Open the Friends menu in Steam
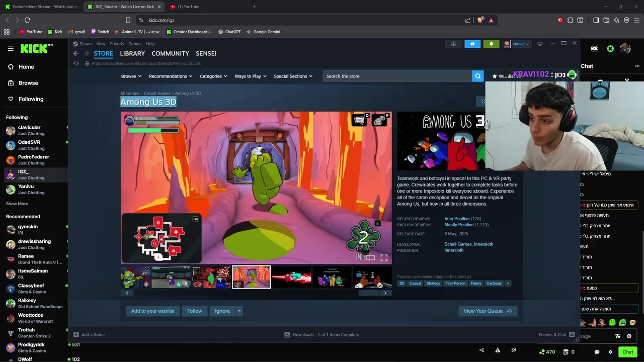This screenshot has height=362, width=644. [117, 44]
